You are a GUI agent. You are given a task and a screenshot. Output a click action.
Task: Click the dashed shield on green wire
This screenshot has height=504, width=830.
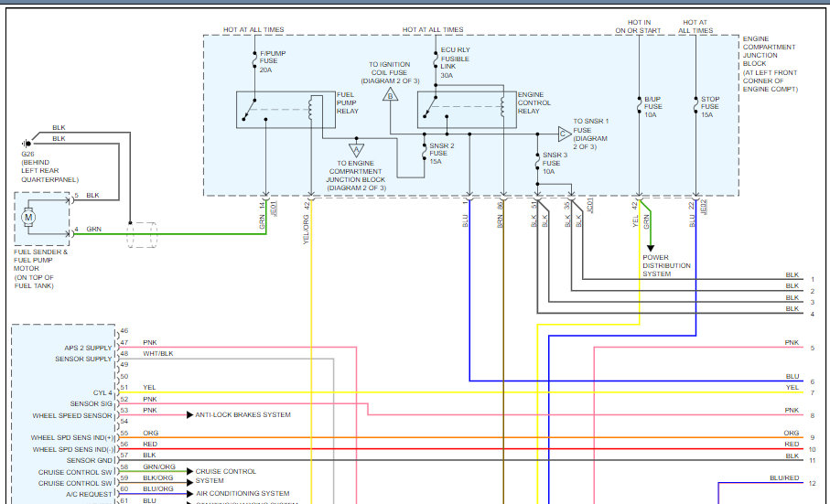pyautogui.click(x=142, y=235)
